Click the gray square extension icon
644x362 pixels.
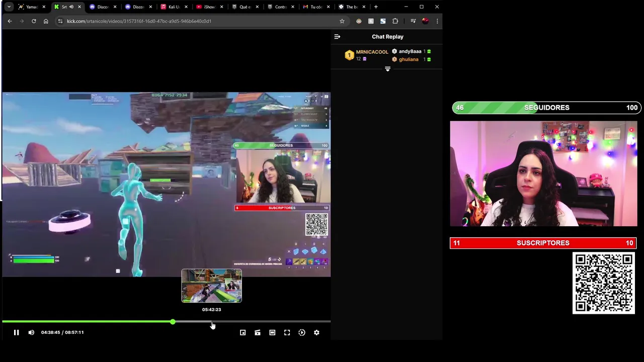(x=371, y=21)
